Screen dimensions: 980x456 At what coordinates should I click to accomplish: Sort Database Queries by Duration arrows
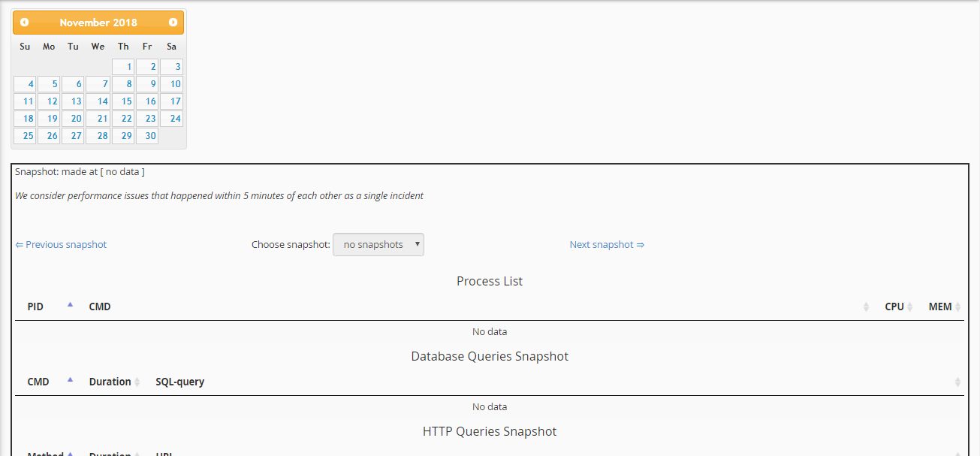coord(137,382)
